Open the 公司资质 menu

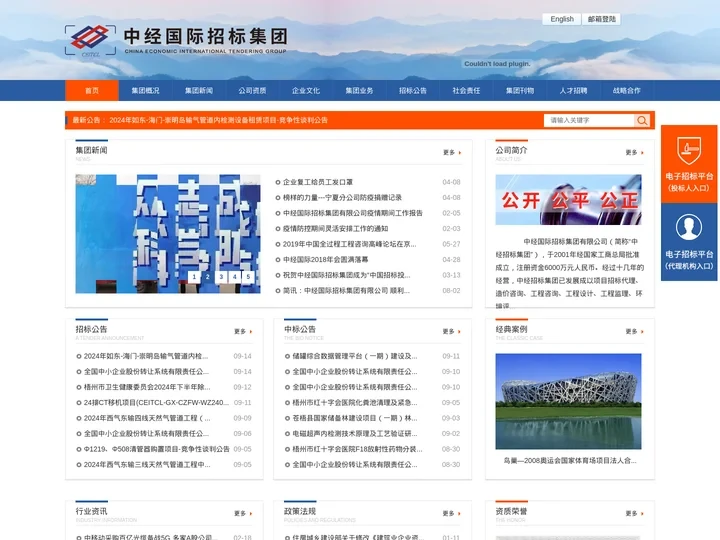pyautogui.click(x=252, y=90)
